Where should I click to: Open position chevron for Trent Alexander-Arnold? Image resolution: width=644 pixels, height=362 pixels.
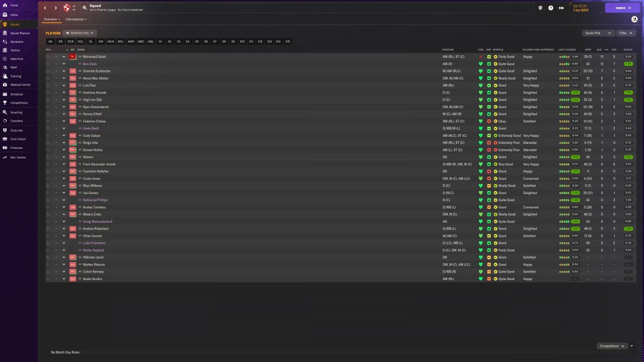[64, 164]
